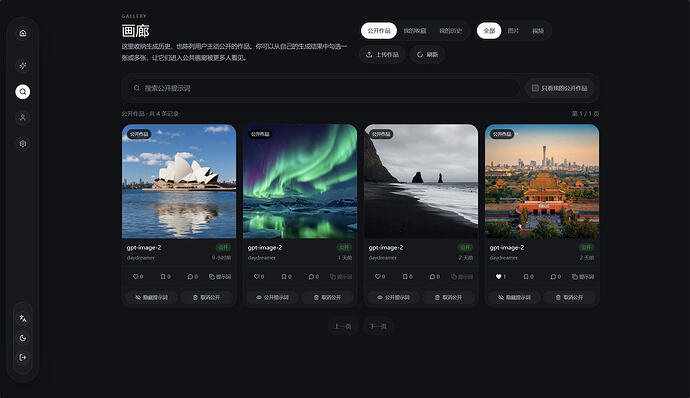The width and height of the screenshot is (690, 398).
Task: Click 取消公开 on the black sand beach card
Action: 448,298
